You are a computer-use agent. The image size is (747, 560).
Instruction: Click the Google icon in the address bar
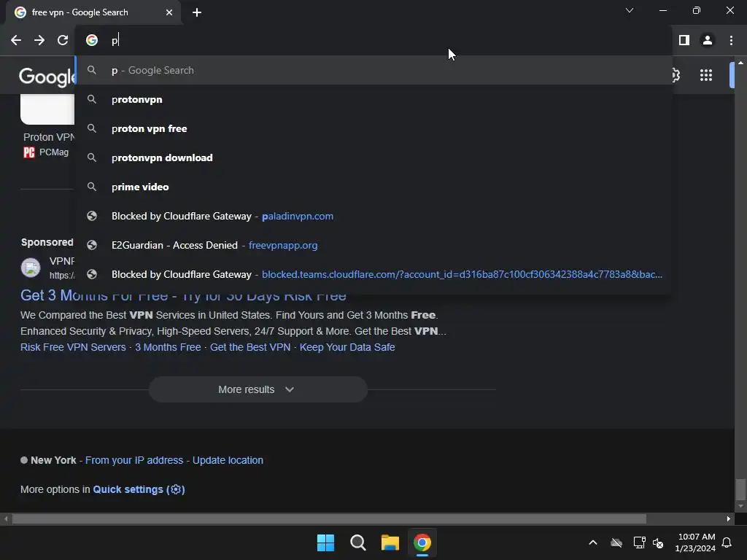pyautogui.click(x=92, y=41)
